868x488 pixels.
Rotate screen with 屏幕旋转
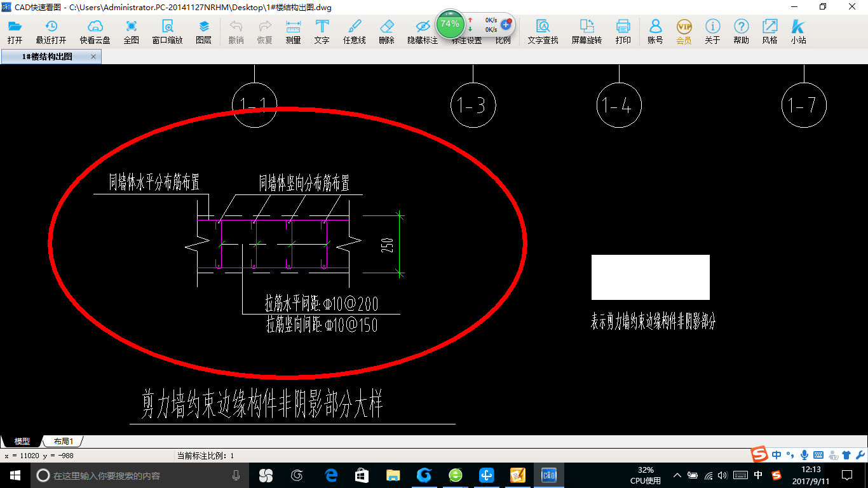[587, 31]
